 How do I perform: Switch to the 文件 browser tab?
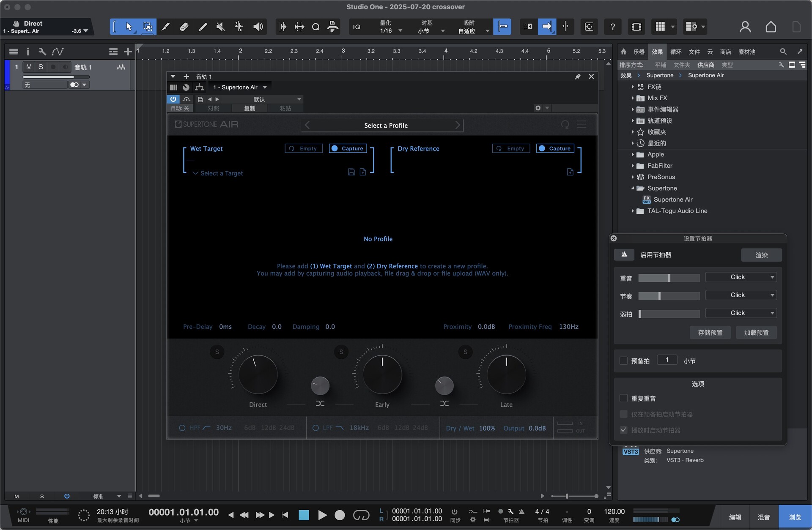[x=694, y=52]
